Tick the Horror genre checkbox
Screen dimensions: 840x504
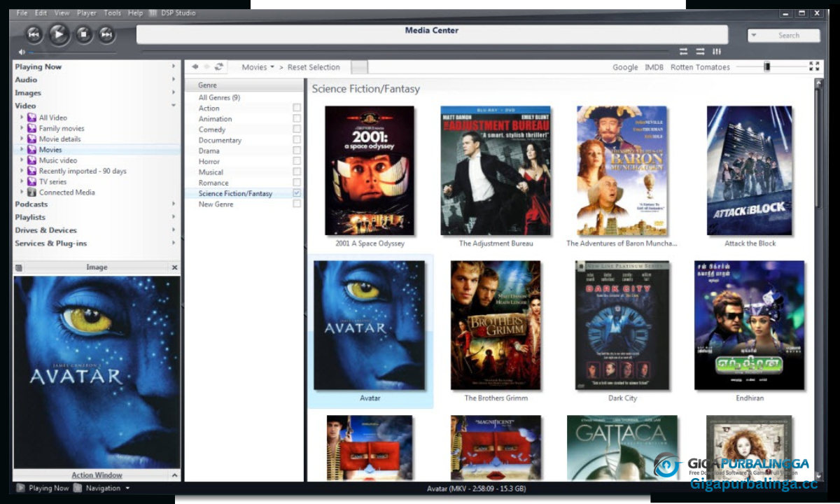tap(297, 161)
